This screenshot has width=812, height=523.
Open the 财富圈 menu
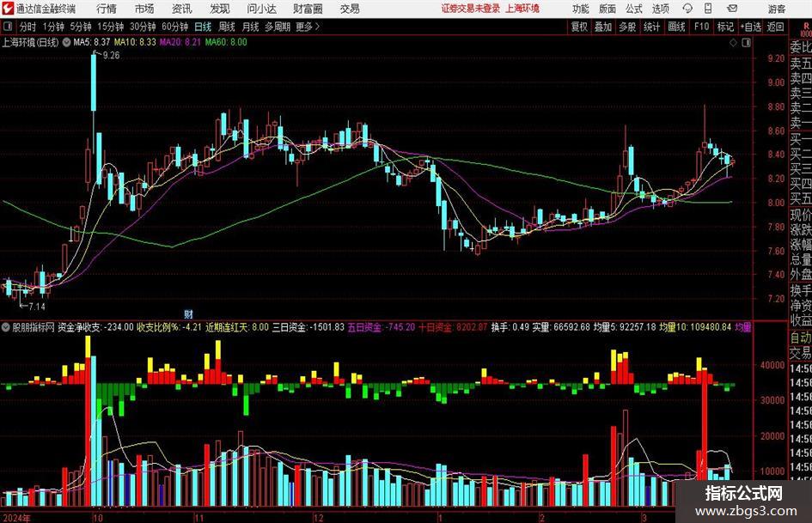(x=308, y=9)
